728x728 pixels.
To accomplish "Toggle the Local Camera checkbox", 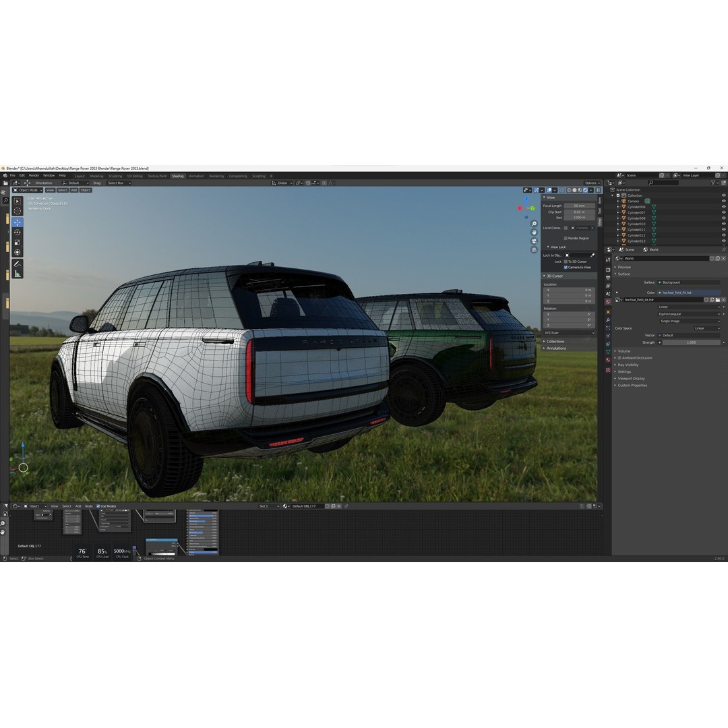I will tap(566, 228).
